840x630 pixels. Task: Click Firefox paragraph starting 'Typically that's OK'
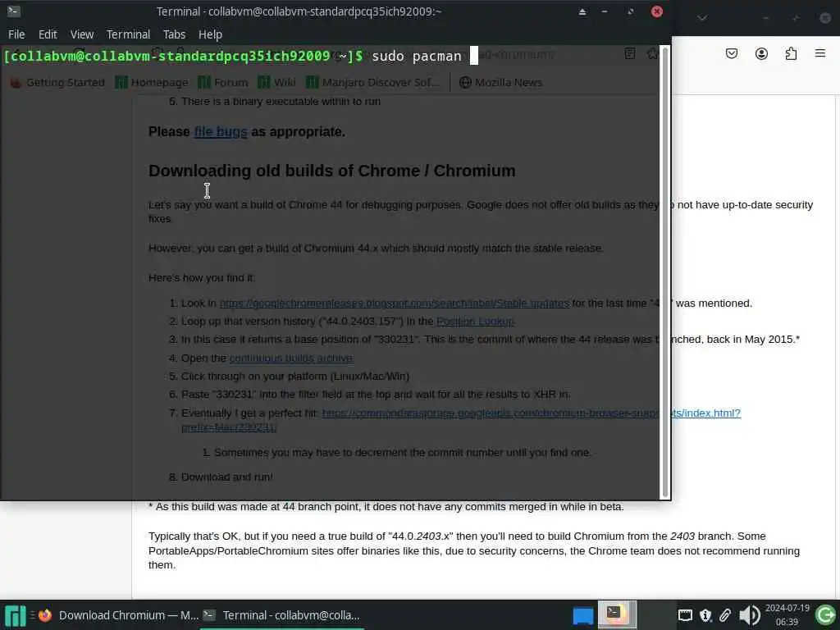click(474, 550)
